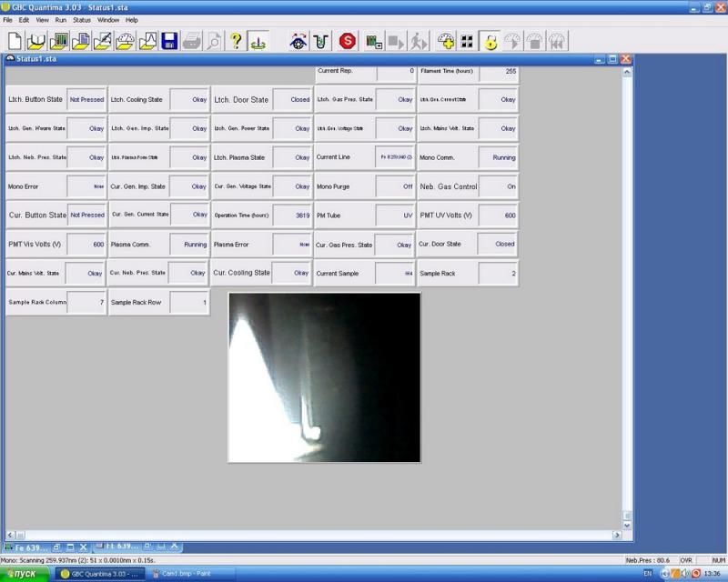Click the Mono Purge 'Off' value
The height and width of the screenshot is (582, 728).
click(395, 186)
